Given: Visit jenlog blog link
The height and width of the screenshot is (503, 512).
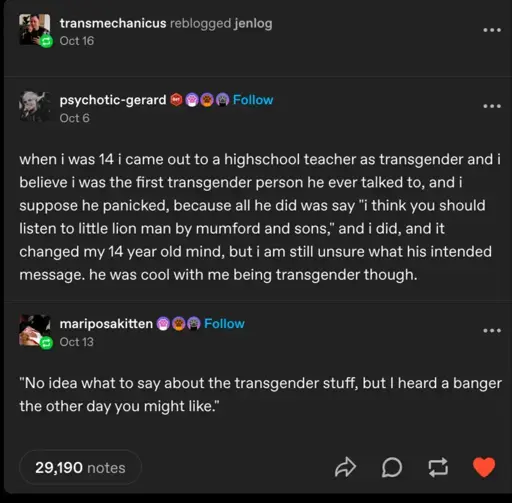Looking at the screenshot, I should (x=253, y=24).
